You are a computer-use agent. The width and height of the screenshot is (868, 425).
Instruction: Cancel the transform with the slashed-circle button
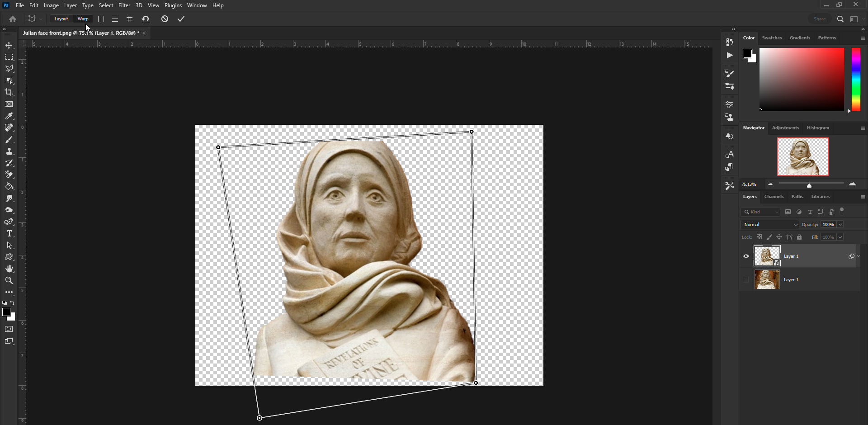165,19
